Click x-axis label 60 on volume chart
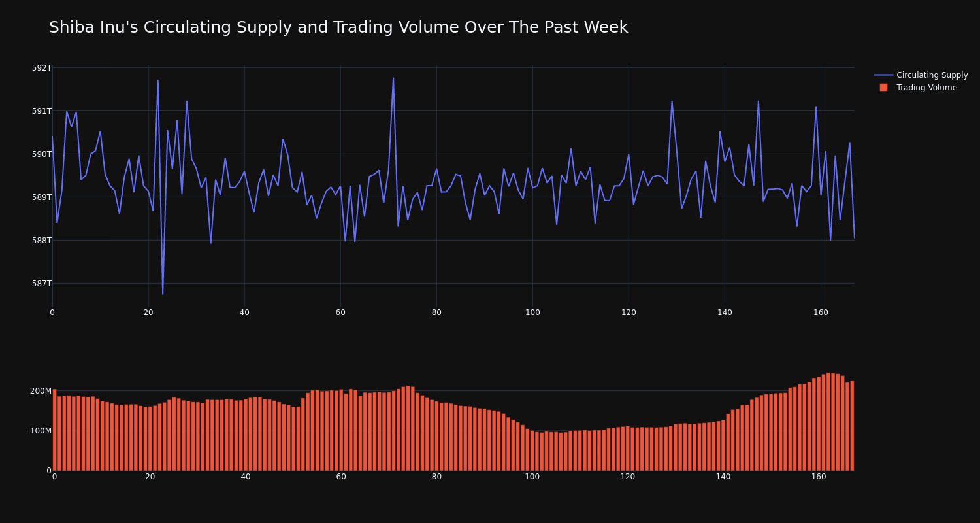980x523 pixels. pyautogui.click(x=341, y=477)
